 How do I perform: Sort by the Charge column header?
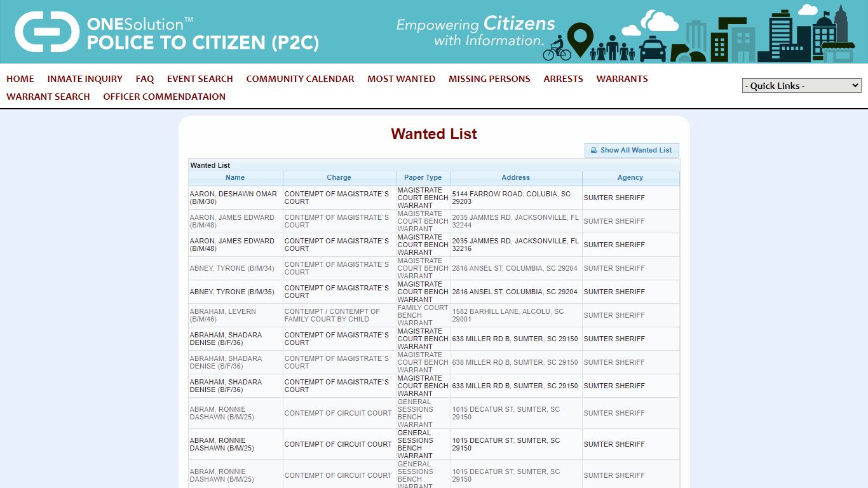tap(339, 177)
